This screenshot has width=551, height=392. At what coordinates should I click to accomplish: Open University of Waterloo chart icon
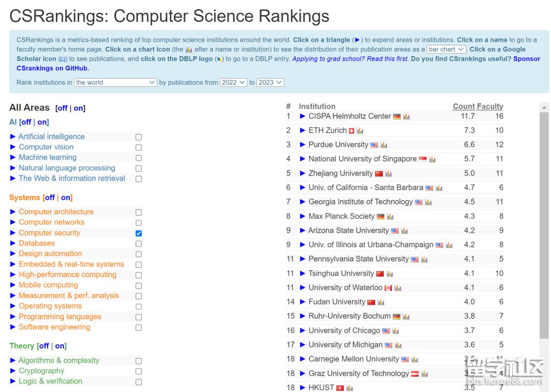pyautogui.click(x=398, y=288)
